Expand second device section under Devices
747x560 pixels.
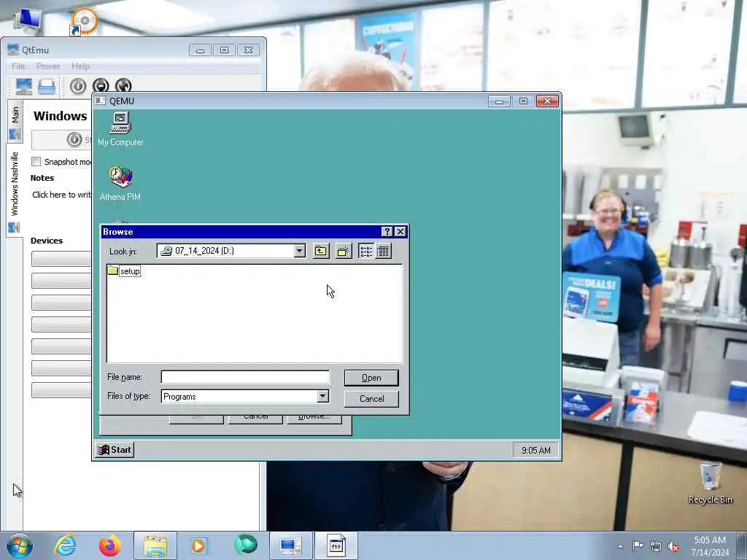[x=61, y=281]
